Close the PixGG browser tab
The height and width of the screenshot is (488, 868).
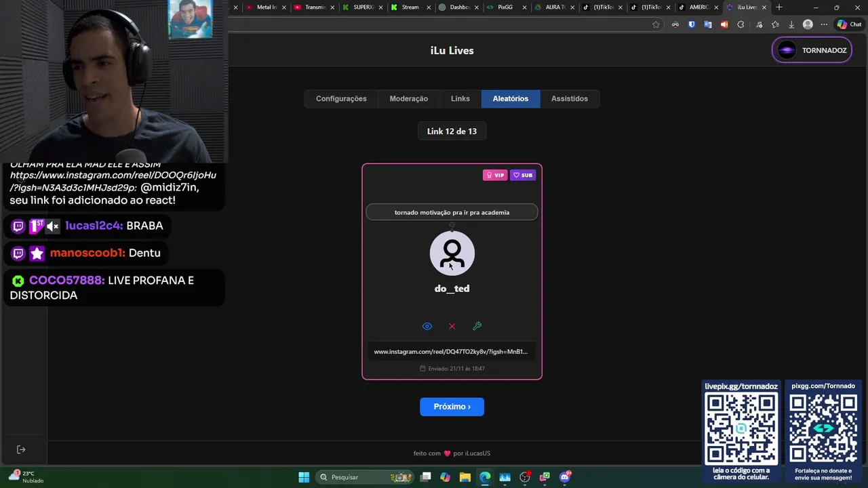[524, 7]
